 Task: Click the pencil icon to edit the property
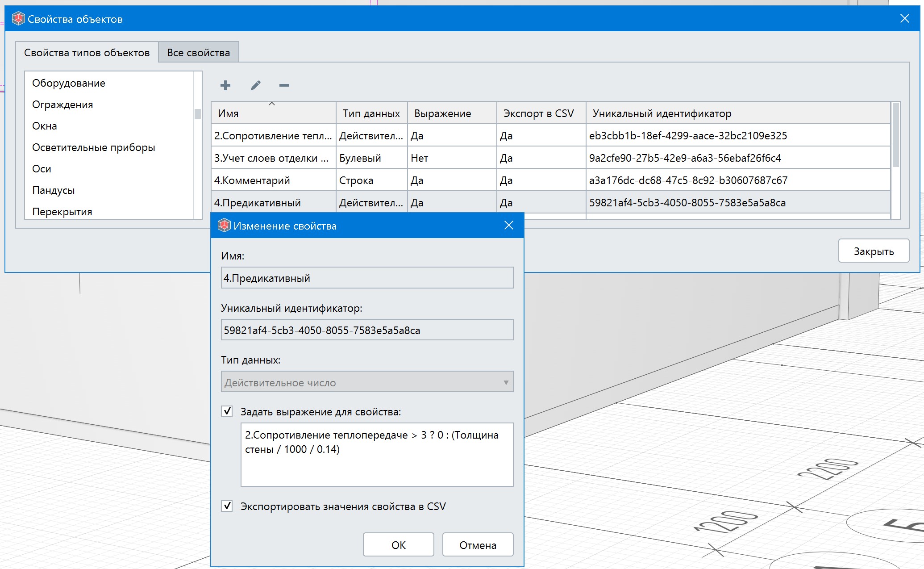pos(255,85)
